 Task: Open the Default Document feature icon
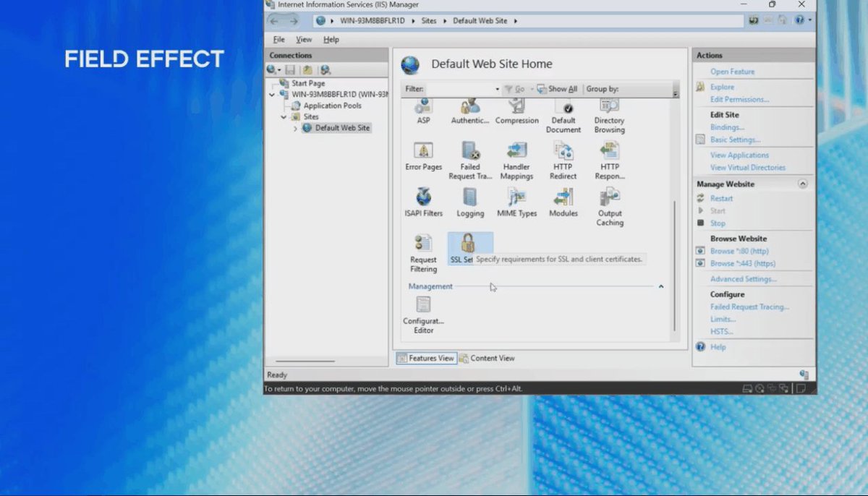563,108
